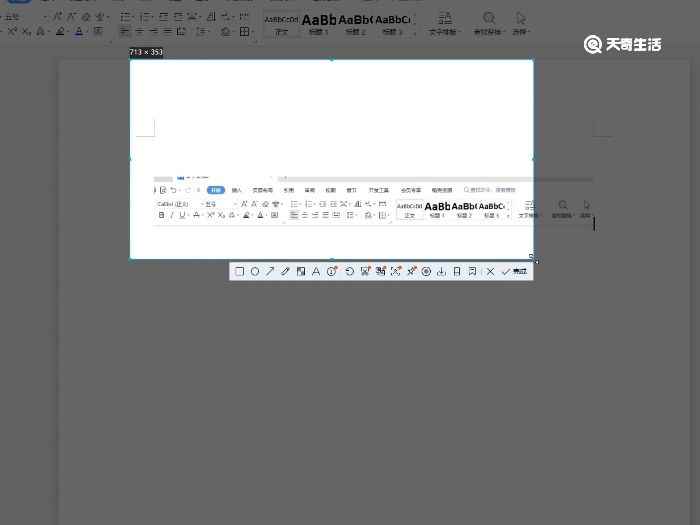
Task: Increase indent in the top ribbon
Action: 178,17
